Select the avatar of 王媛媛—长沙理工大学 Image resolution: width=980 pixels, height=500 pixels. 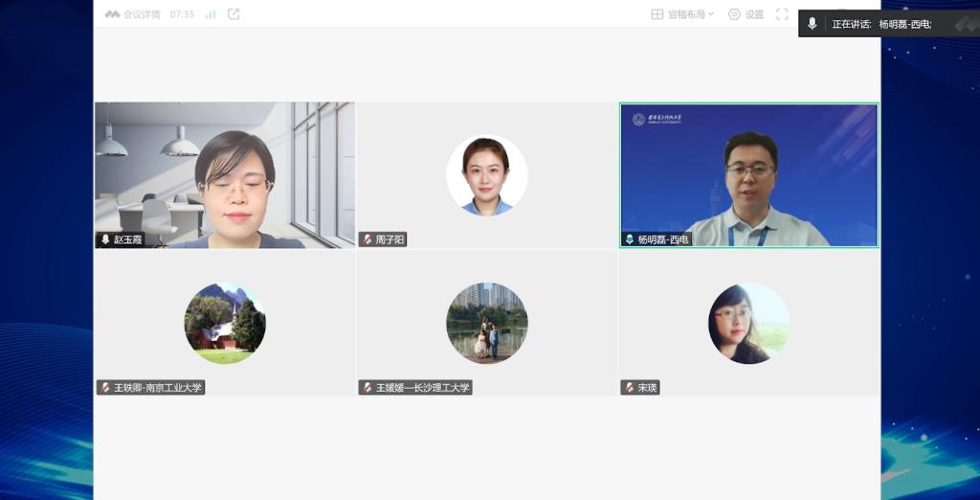[486, 323]
